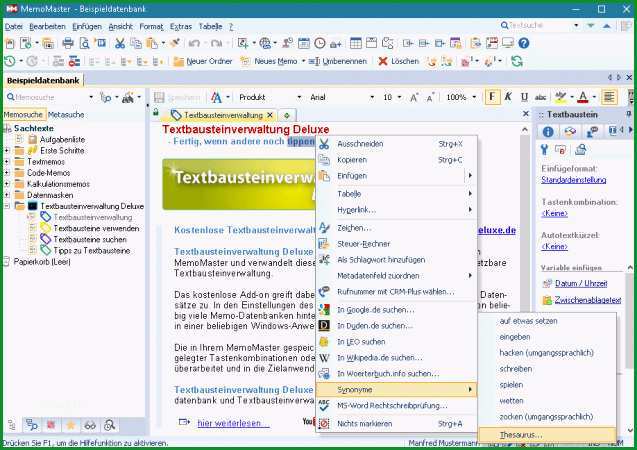637x450 pixels.
Task: Click Wikipedia W icon in context menu
Action: click(x=324, y=358)
